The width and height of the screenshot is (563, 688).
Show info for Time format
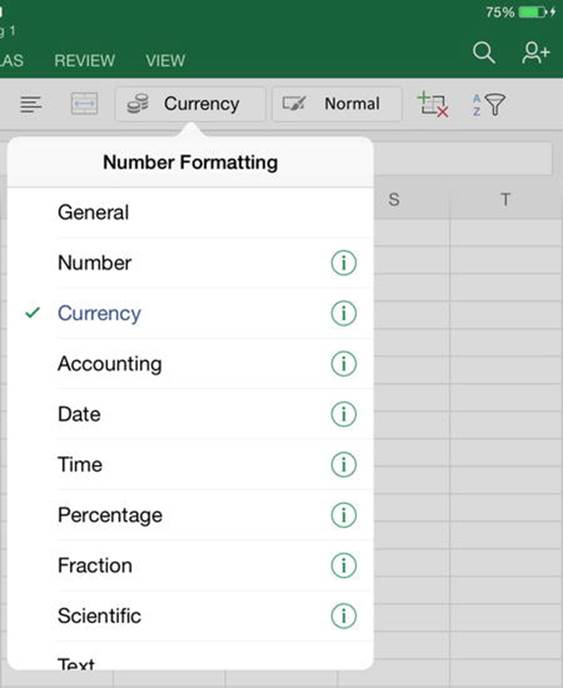click(x=344, y=465)
